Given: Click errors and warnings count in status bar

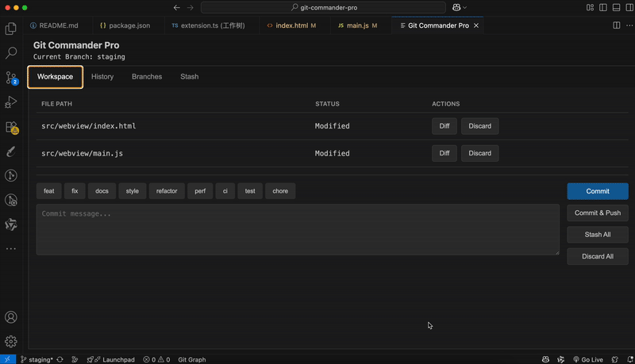Looking at the screenshot, I should (x=156, y=359).
